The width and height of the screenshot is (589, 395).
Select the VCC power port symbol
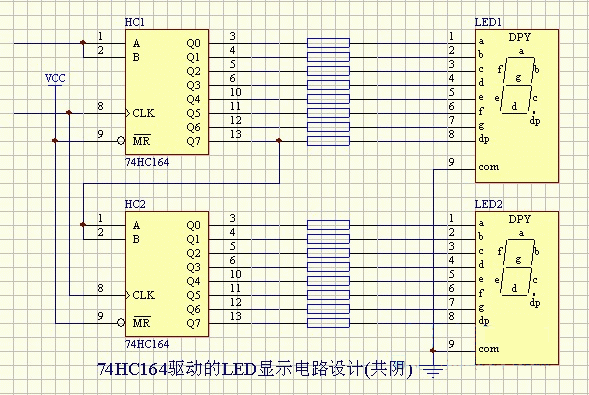pos(55,80)
